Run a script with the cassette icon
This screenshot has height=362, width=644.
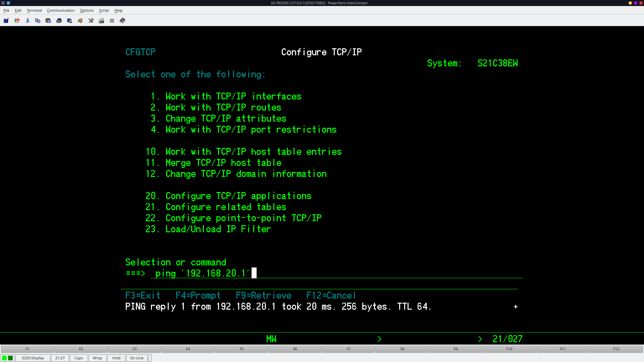(80, 20)
